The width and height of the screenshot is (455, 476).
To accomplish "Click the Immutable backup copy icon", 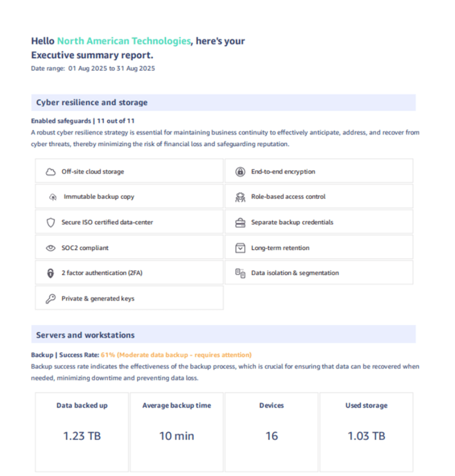I will (x=53, y=197).
